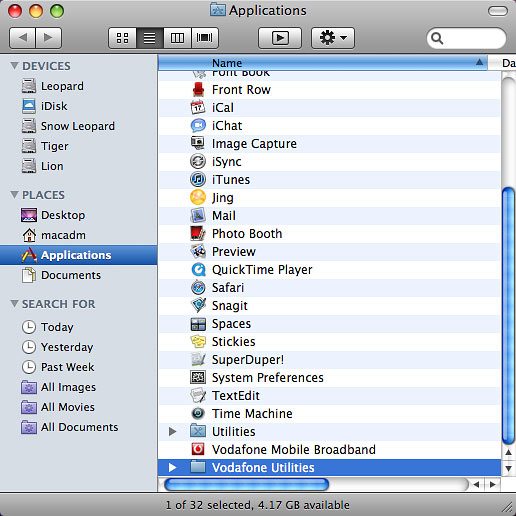Go back with the back arrow
516x516 pixels.
[x=23, y=38]
